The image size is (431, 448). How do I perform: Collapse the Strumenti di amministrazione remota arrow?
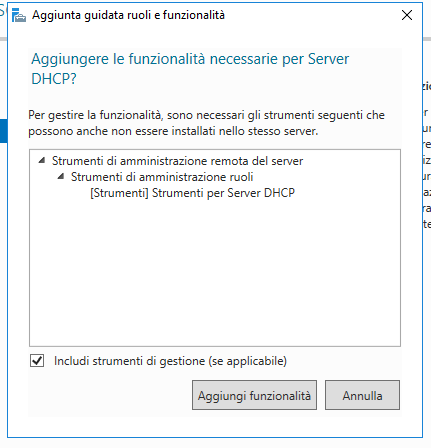click(x=42, y=160)
